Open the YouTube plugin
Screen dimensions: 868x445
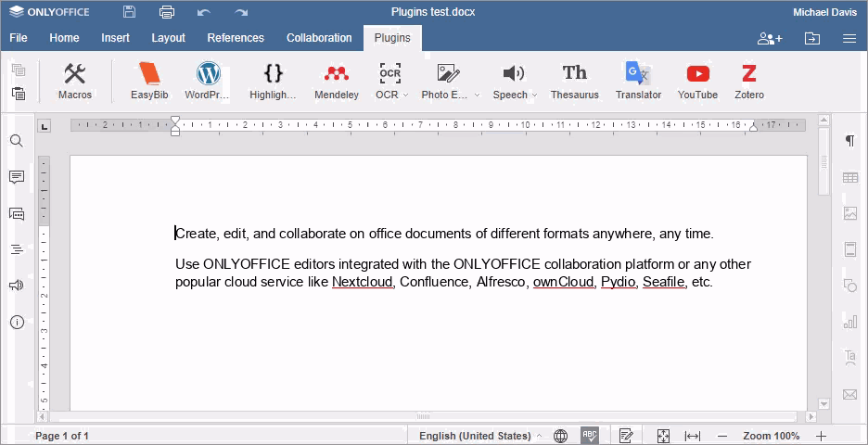coord(697,81)
